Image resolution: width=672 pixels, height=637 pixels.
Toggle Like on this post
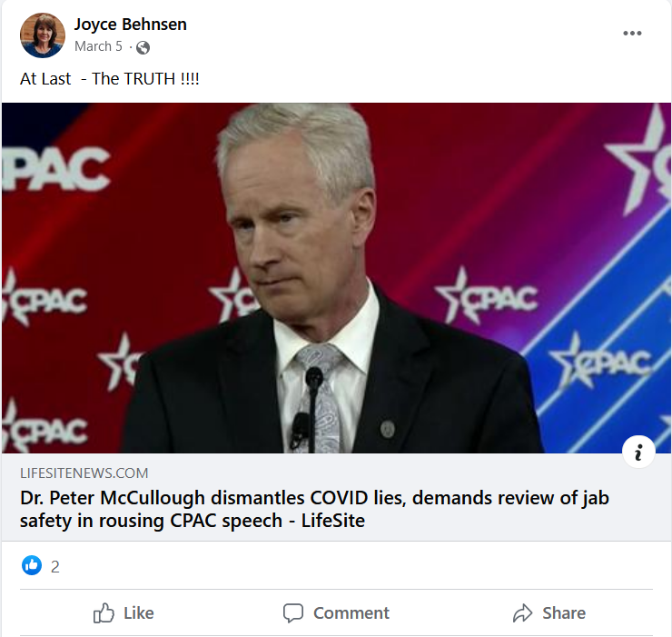click(x=124, y=613)
